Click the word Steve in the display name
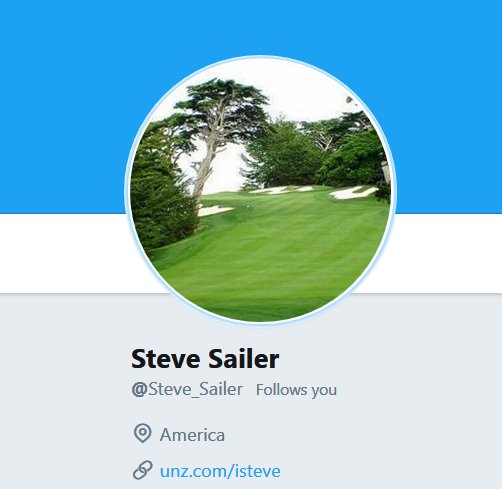The height and width of the screenshot is (489, 502). click(166, 359)
